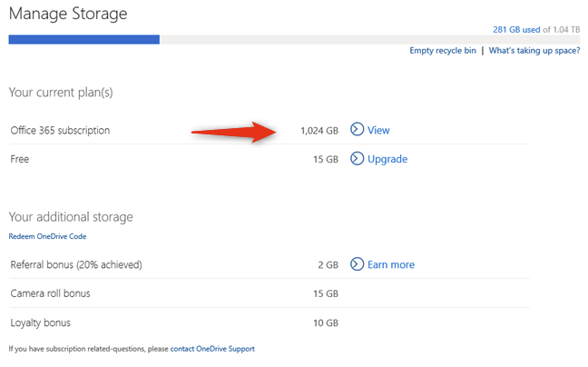
Task: Select the Loyalty bonus label
Action: point(40,322)
